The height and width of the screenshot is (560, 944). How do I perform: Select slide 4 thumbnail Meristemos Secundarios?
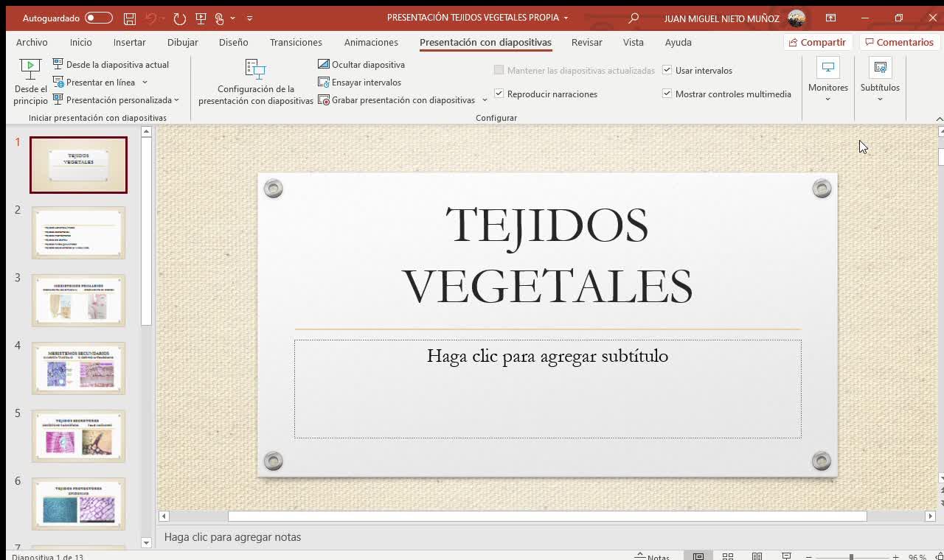click(79, 368)
